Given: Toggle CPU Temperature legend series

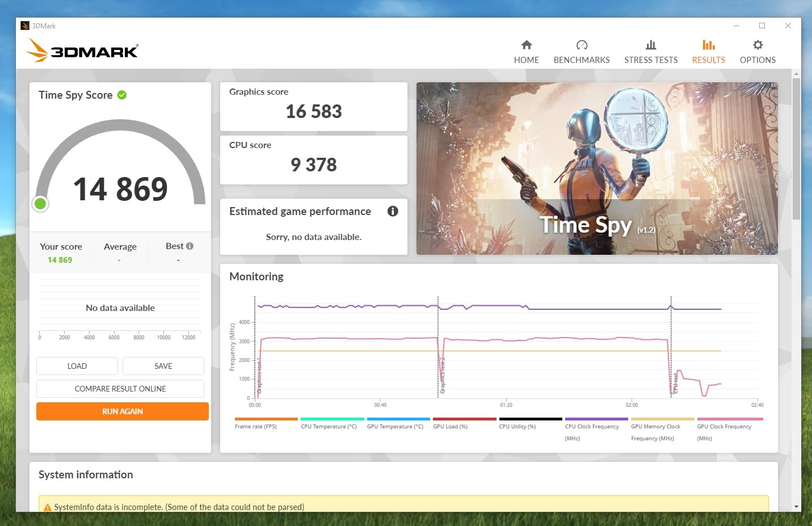Looking at the screenshot, I should (329, 426).
